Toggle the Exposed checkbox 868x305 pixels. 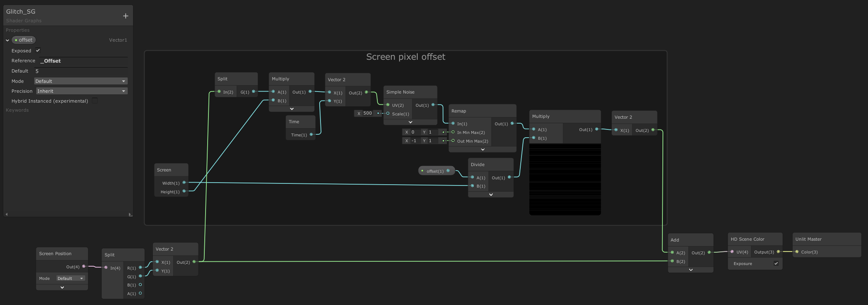pyautogui.click(x=38, y=50)
